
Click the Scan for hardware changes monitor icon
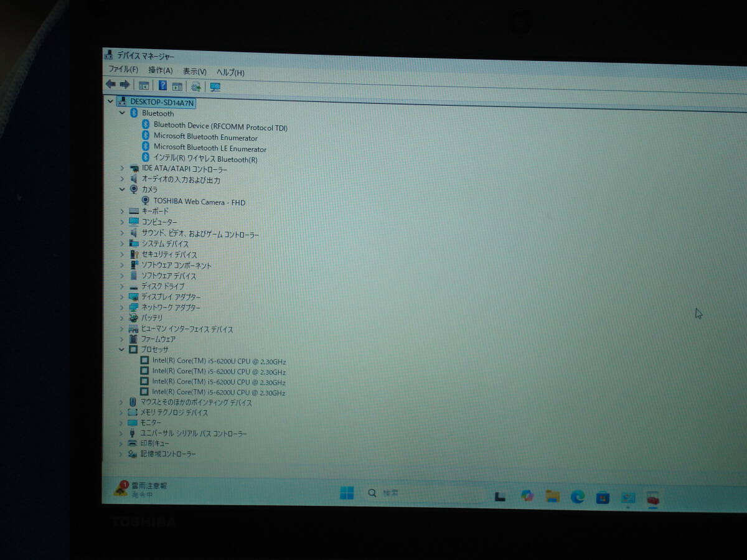[x=215, y=87]
